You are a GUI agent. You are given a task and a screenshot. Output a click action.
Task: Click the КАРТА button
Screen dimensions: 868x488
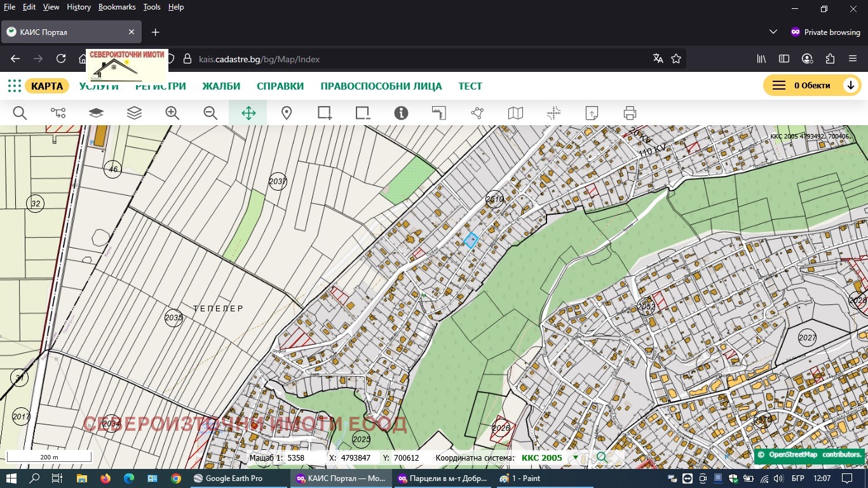(47, 86)
